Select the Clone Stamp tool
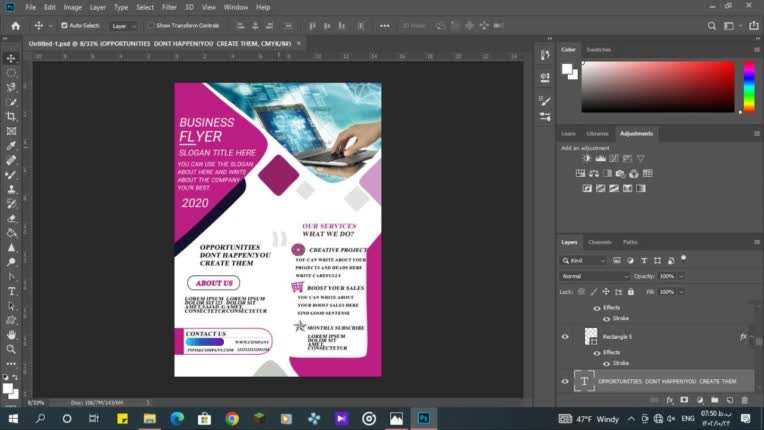Screen dimensions: 764x430 (11, 189)
